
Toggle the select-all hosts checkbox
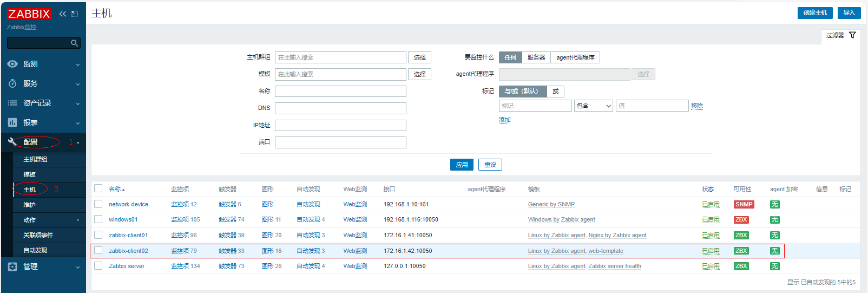(x=98, y=188)
